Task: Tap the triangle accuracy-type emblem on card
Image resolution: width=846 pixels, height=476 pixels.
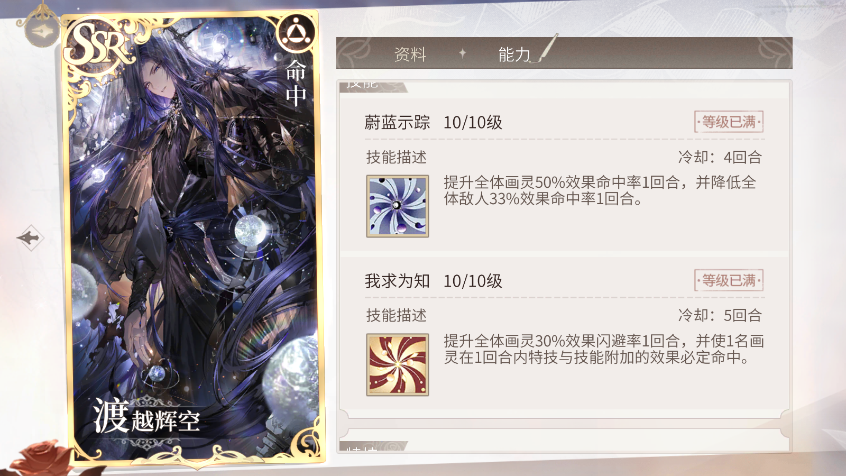Action: pos(295,33)
